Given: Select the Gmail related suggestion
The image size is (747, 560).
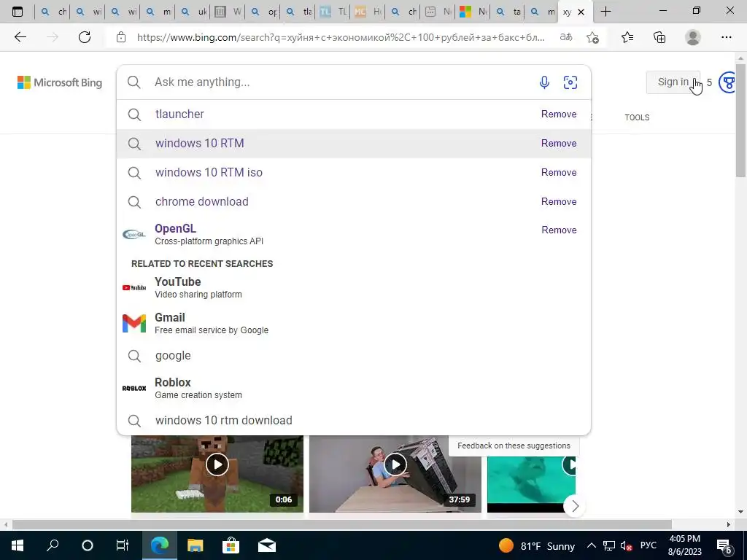Looking at the screenshot, I should [354, 323].
